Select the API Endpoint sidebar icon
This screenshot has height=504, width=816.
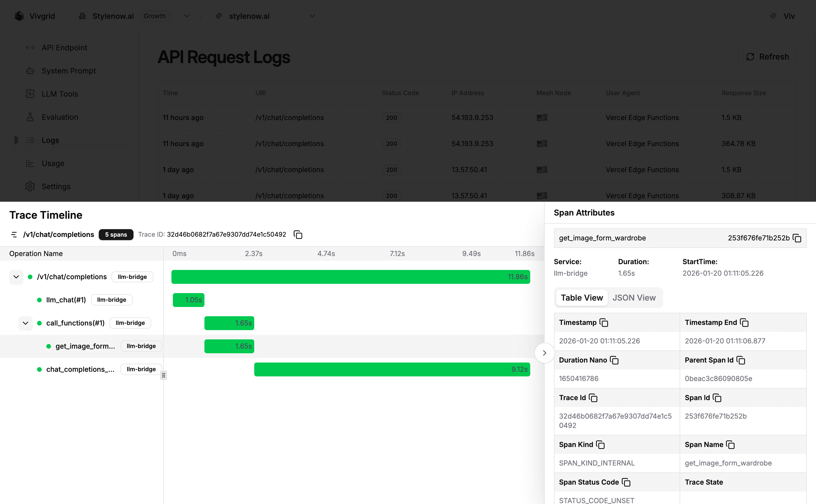(30, 47)
